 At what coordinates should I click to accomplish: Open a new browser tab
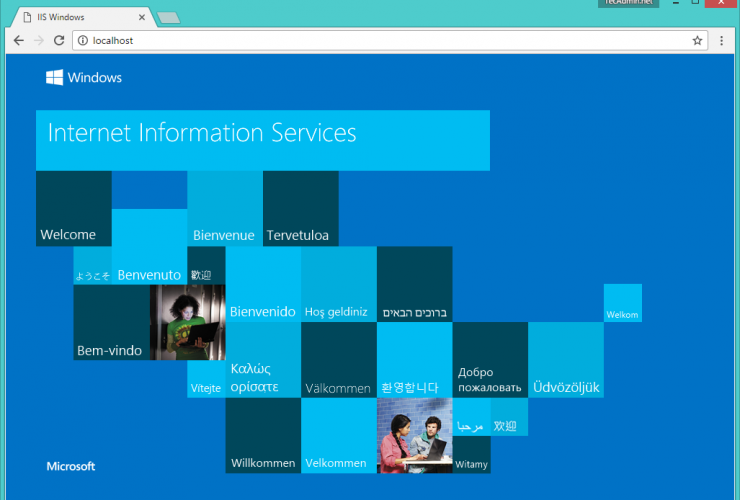pyautogui.click(x=168, y=17)
